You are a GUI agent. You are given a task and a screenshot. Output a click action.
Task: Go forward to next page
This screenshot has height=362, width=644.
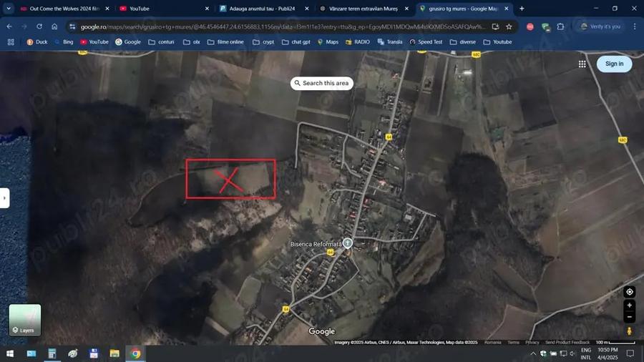pos(24,26)
